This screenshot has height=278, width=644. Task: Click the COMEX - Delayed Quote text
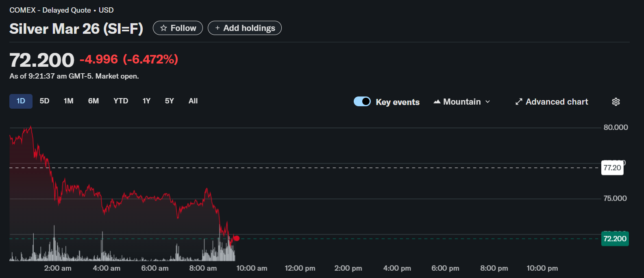tap(50, 10)
